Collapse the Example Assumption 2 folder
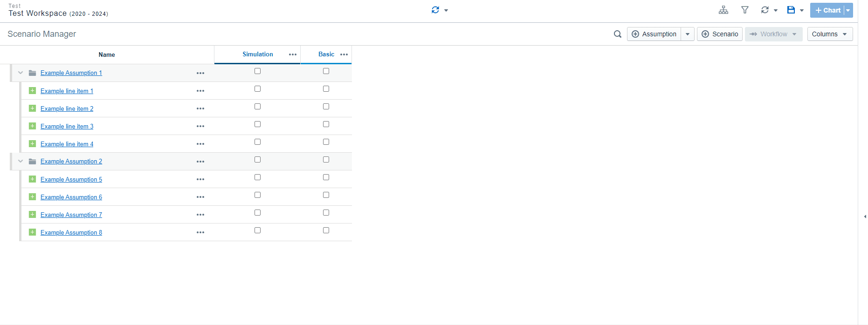 [x=21, y=161]
